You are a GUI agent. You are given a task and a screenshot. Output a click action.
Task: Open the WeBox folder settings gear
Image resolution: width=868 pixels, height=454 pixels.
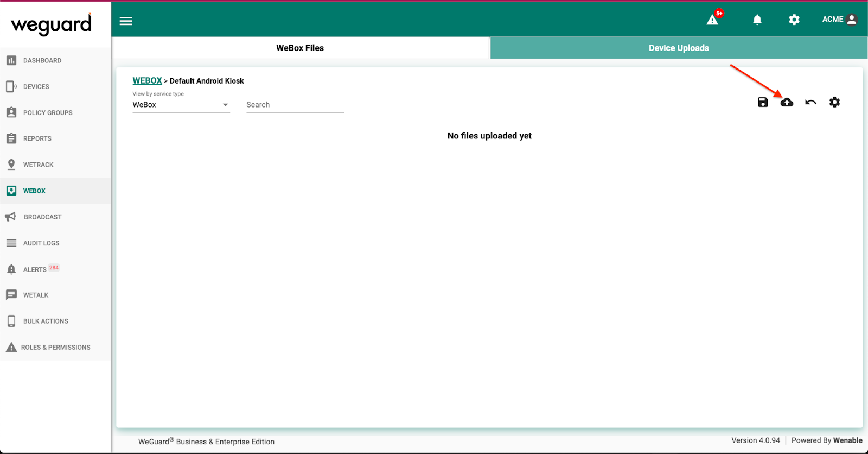(834, 102)
